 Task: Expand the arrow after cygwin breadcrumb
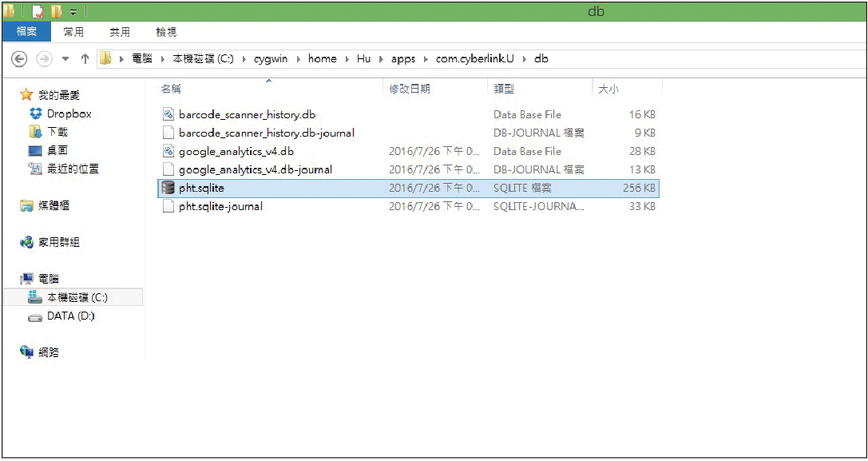298,59
